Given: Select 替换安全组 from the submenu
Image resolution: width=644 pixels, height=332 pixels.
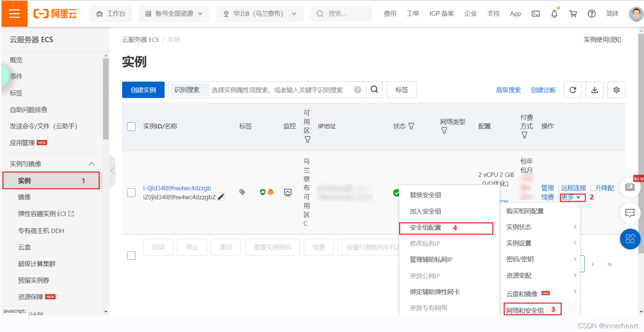Looking at the screenshot, I should [425, 195].
